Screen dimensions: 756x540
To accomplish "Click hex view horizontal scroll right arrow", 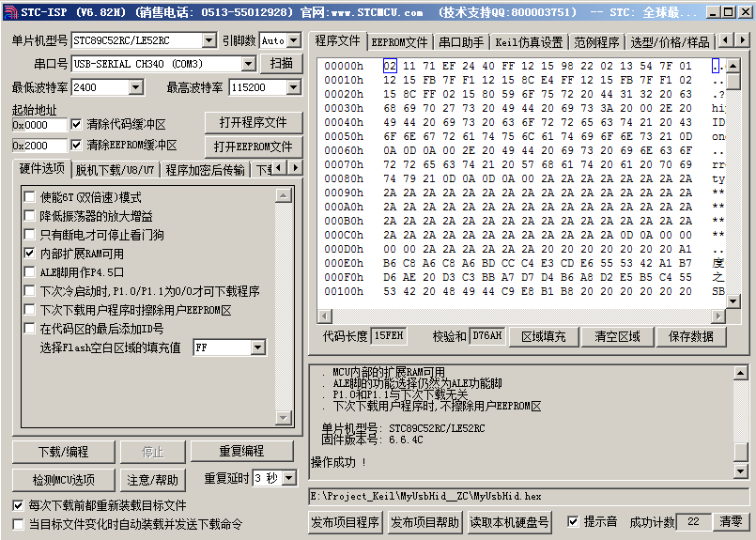I will [x=718, y=316].
